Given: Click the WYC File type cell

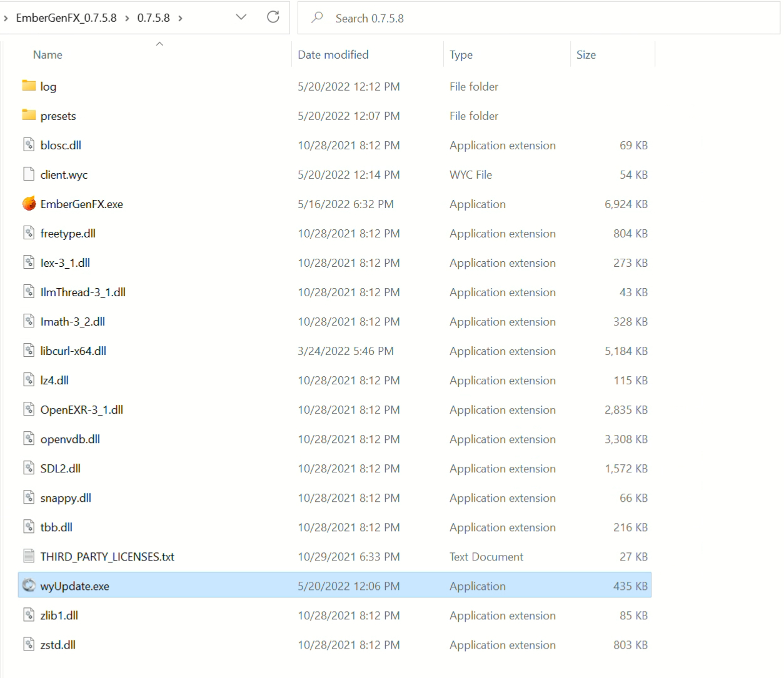Looking at the screenshot, I should 471,175.
